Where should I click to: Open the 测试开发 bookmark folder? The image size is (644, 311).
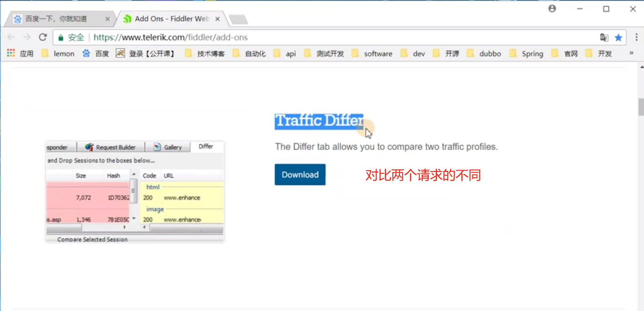(324, 54)
